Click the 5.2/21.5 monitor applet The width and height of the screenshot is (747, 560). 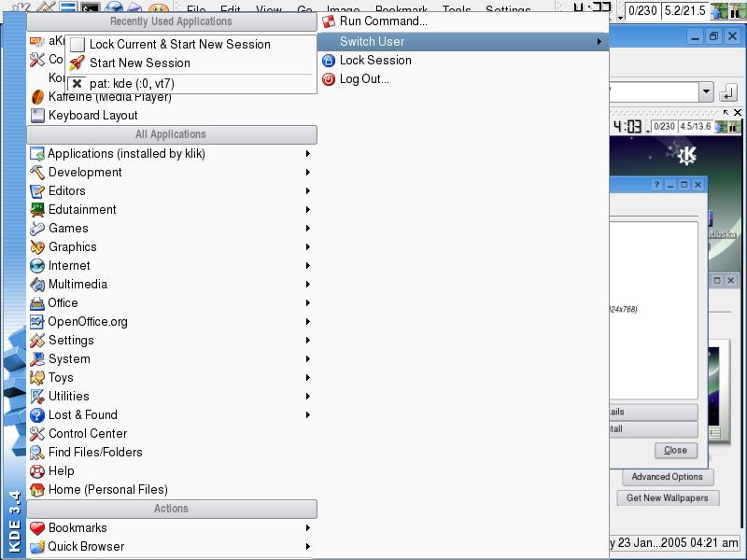coord(685,10)
